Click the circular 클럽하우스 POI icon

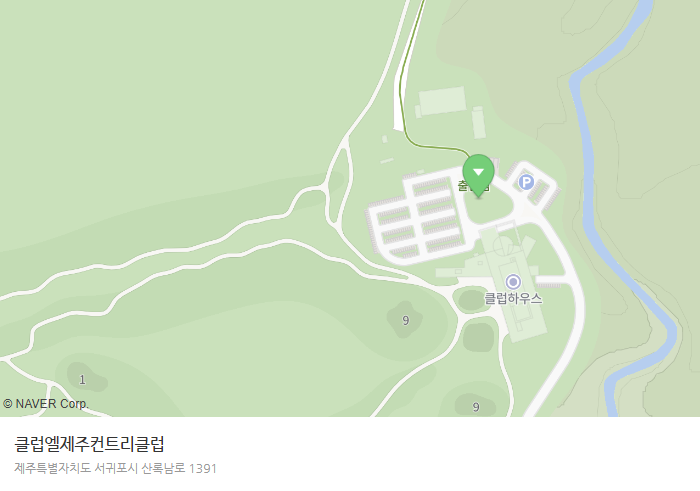[x=513, y=282]
